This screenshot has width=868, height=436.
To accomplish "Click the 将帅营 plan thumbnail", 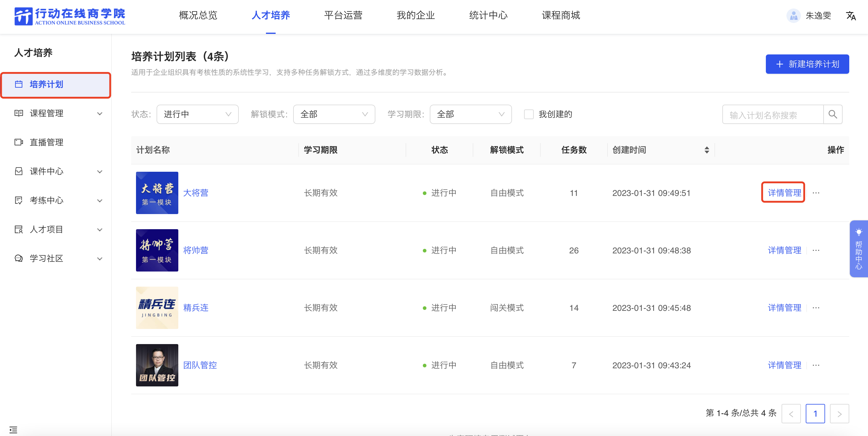I will 157,250.
